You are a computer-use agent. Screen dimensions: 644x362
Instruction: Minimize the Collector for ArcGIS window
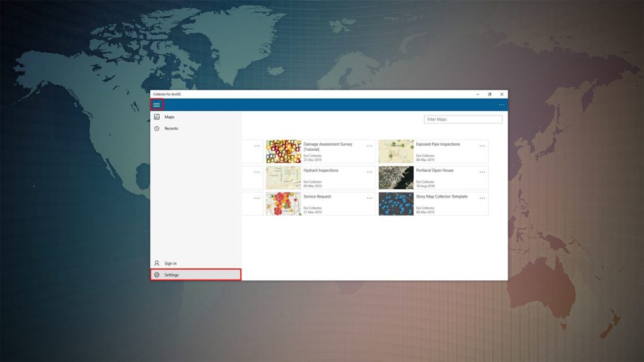coord(478,94)
